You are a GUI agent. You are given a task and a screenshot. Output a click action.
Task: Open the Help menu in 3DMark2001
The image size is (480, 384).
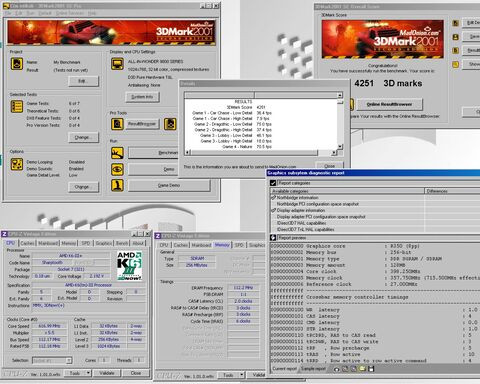pyautogui.click(x=92, y=13)
